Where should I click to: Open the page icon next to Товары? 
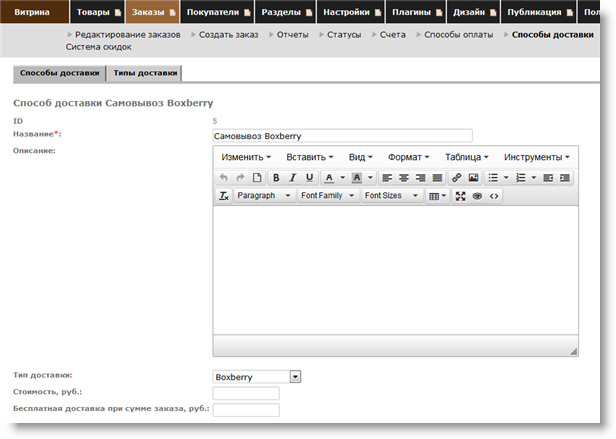[x=117, y=13]
